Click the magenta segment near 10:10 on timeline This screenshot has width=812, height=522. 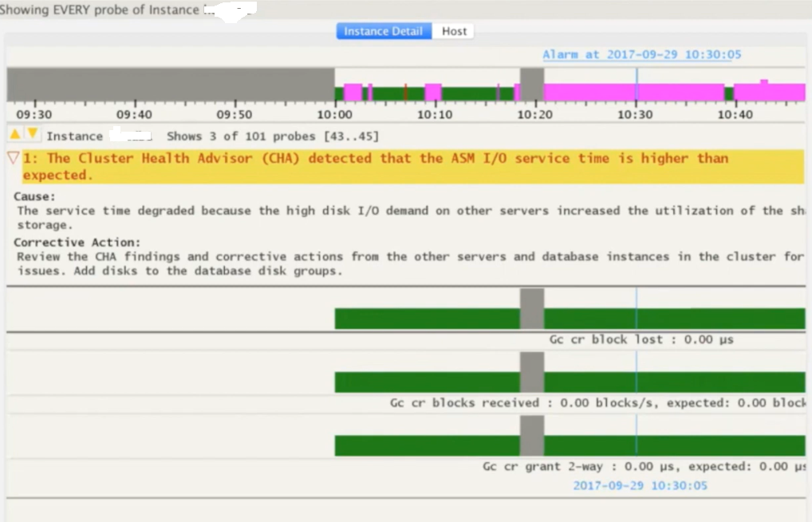tap(433, 92)
